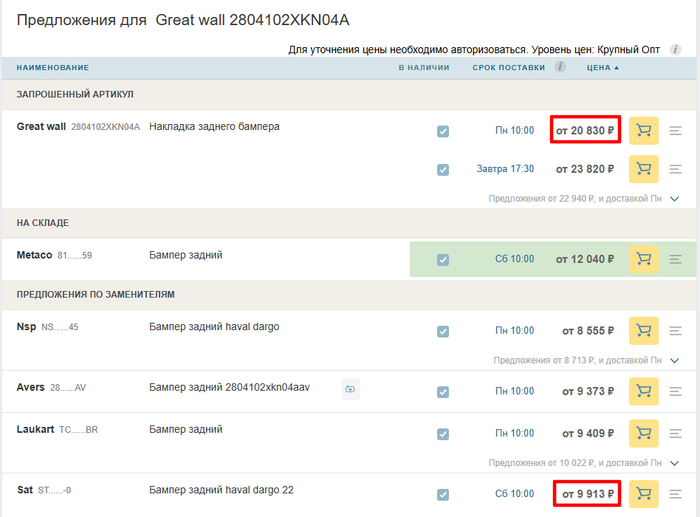Expand more Nsp offers from 8 713 ₽
The height and width of the screenshot is (517, 700).
[x=674, y=360]
